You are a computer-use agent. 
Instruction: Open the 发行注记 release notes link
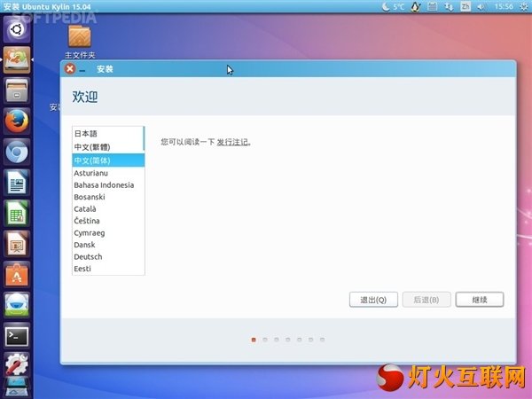point(232,142)
